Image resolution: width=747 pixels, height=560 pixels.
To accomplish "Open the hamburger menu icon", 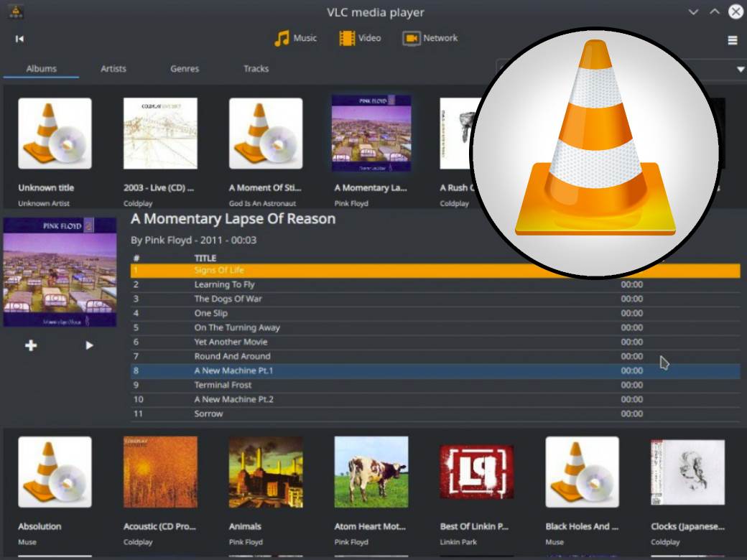I will 733,40.
